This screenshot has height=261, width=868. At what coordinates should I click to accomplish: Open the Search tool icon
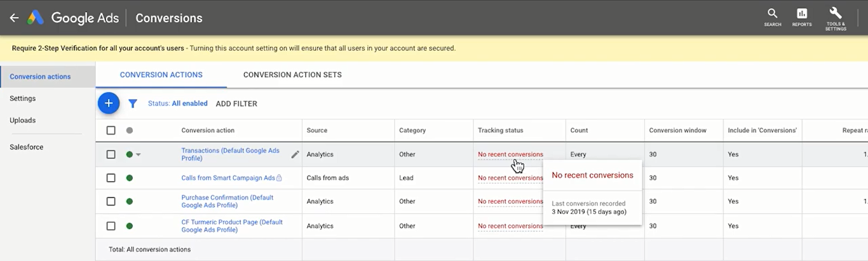point(773,17)
